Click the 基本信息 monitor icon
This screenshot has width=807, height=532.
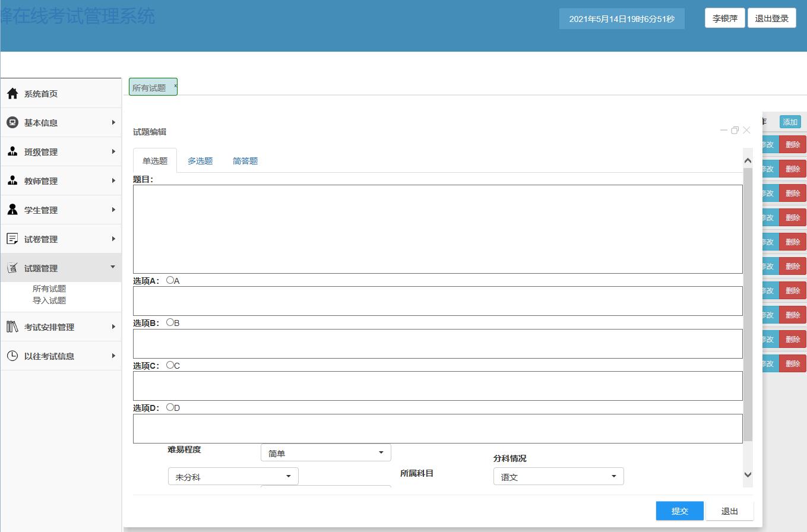[12, 122]
